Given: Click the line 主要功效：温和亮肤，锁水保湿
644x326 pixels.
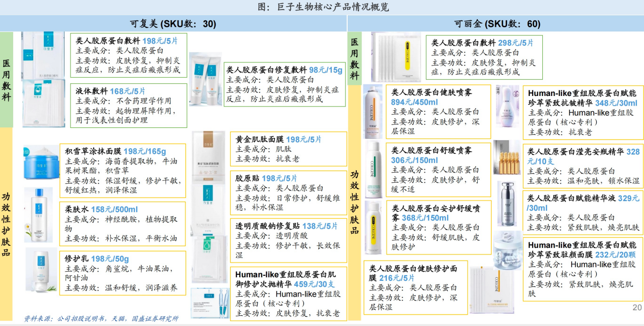Looking at the screenshot, I should pyautogui.click(x=584, y=181).
